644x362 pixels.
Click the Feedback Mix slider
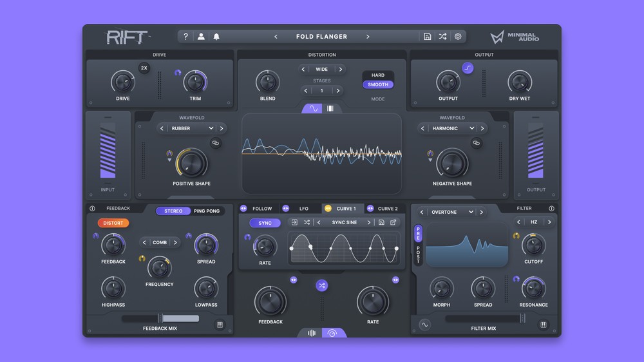click(x=160, y=318)
